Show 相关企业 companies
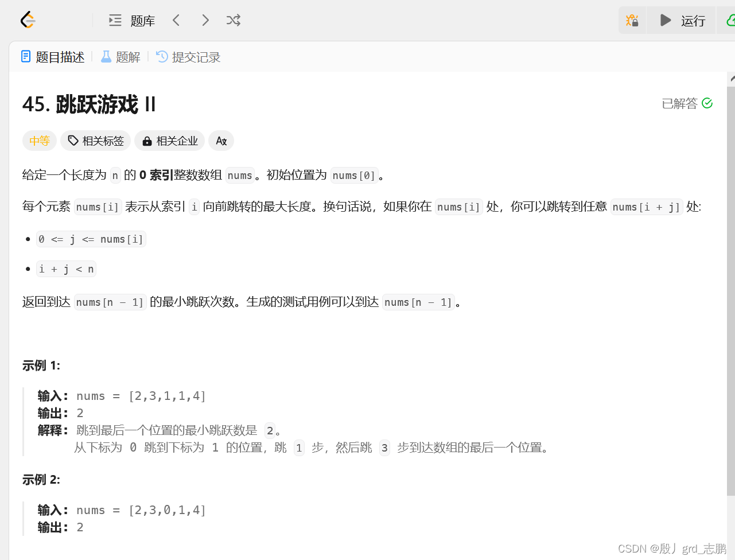The width and height of the screenshot is (735, 560). click(x=170, y=141)
